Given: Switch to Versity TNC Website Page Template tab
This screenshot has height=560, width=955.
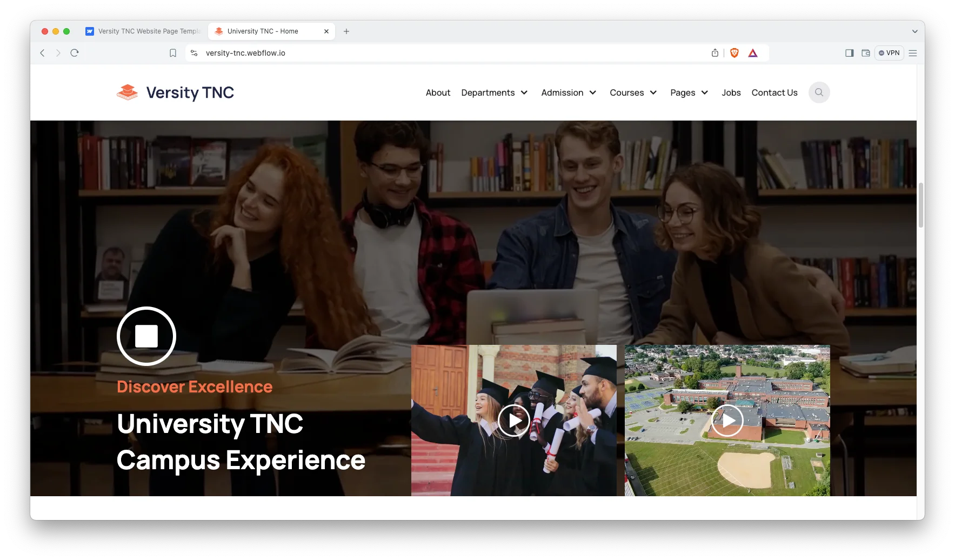Looking at the screenshot, I should [144, 31].
